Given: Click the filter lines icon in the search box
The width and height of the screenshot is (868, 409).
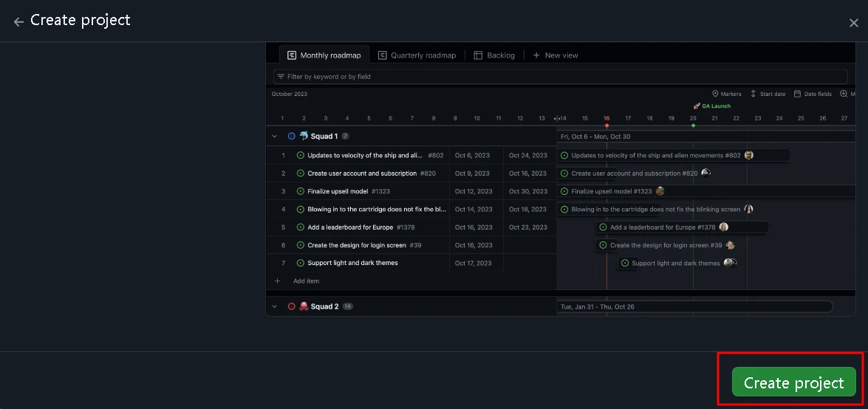Looking at the screenshot, I should tap(281, 76).
